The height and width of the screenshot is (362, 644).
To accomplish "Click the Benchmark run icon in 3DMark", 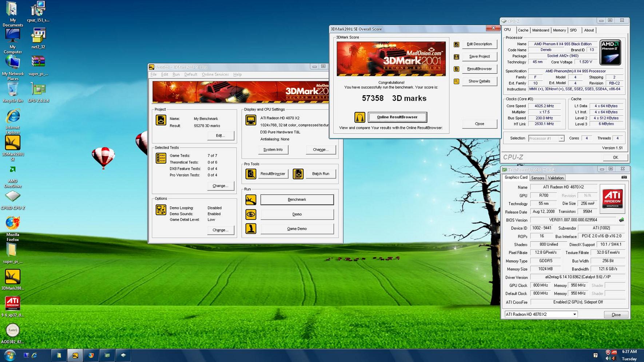I will click(251, 200).
